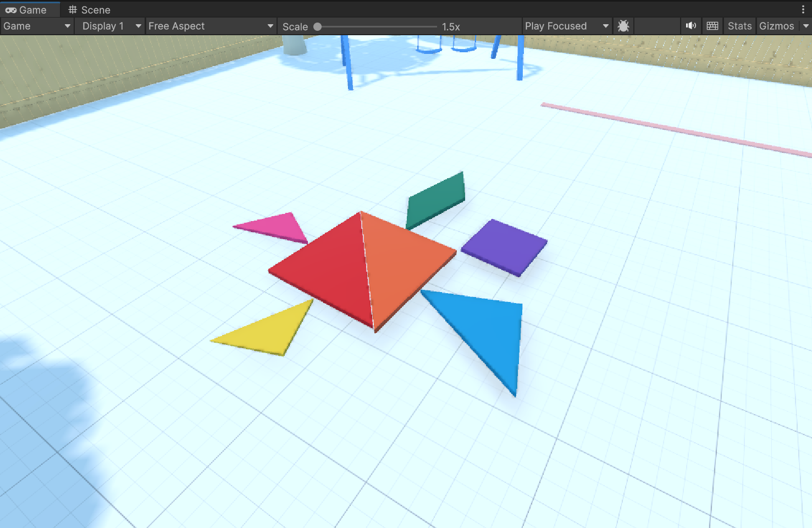This screenshot has width=812, height=528.
Task: Click the Scale slider handle
Action: pyautogui.click(x=317, y=26)
